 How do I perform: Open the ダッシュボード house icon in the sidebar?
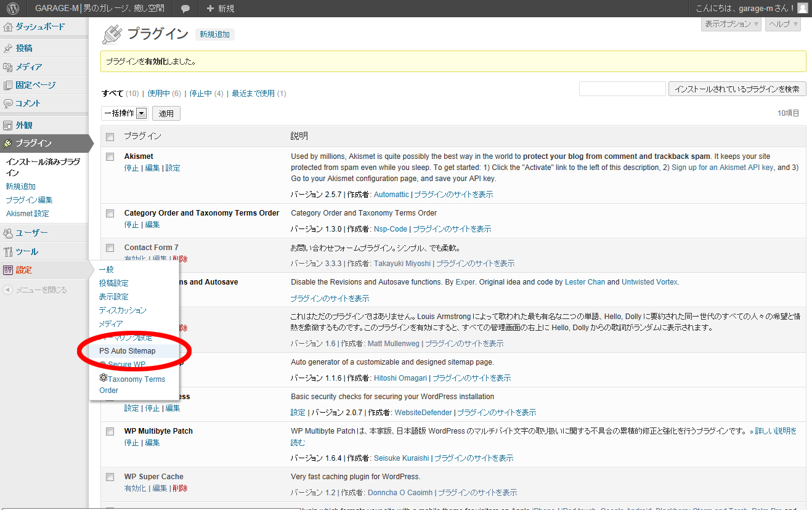tap(8, 27)
